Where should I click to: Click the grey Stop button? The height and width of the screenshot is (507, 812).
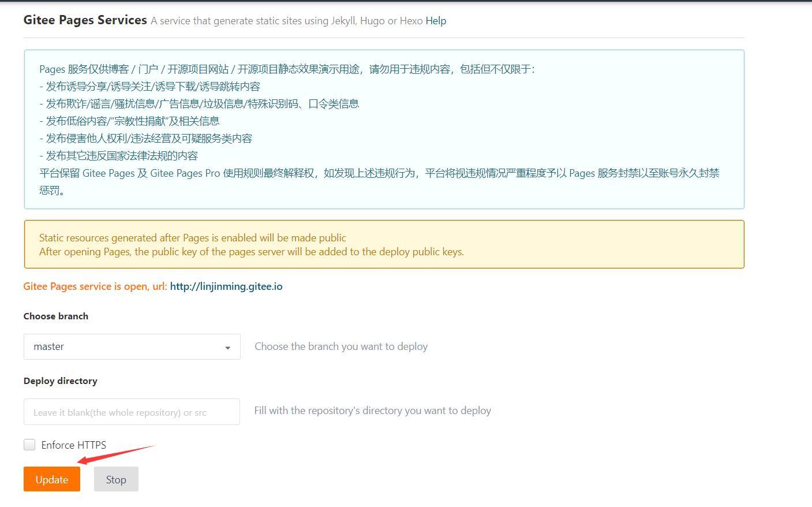pos(116,479)
